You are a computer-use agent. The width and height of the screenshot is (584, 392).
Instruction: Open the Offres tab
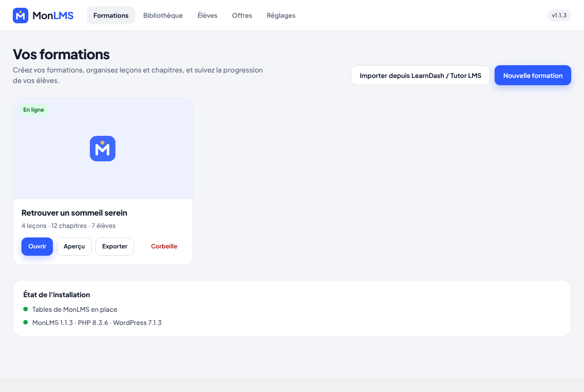242,15
